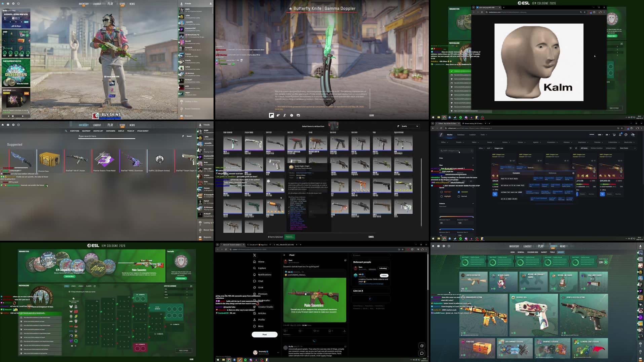
Task: Open Windows Start below the X window
Action: point(218,360)
